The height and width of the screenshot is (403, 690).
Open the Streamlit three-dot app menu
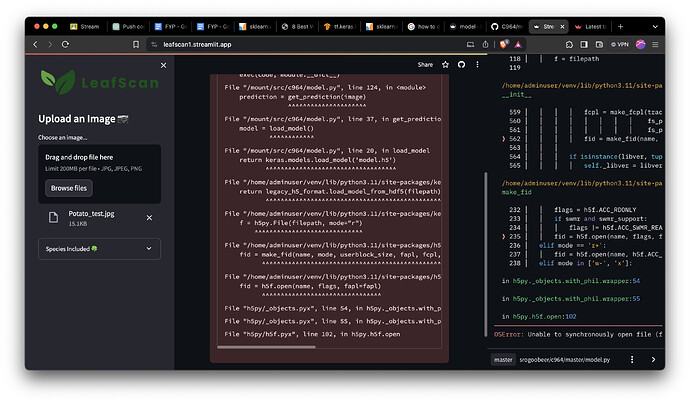tap(477, 65)
